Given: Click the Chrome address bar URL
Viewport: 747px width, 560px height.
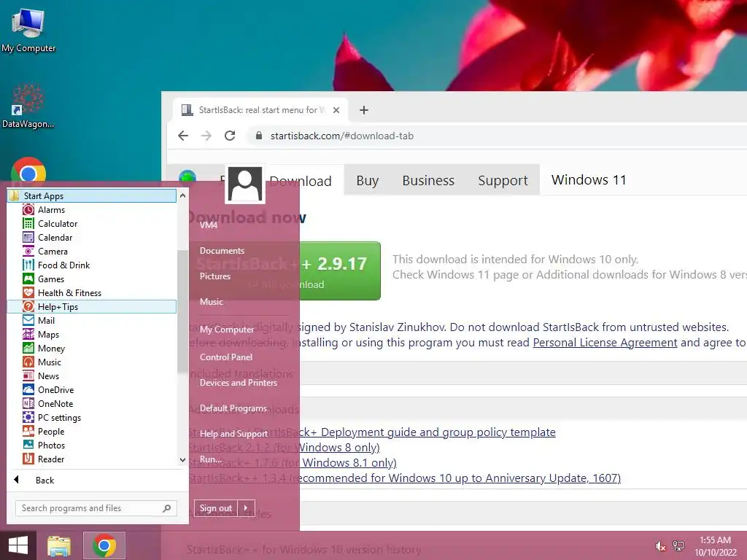Looking at the screenshot, I should pos(342,136).
